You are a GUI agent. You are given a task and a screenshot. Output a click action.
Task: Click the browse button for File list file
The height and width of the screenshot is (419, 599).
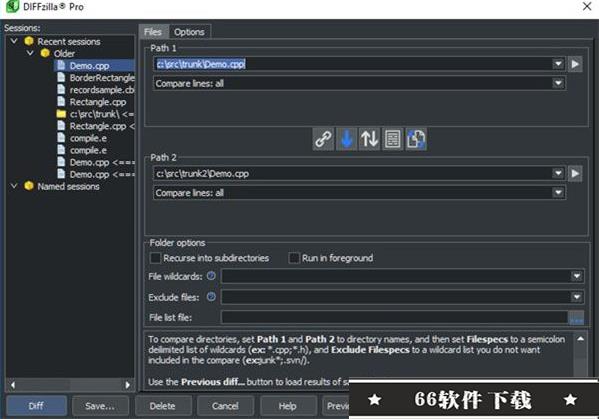pos(576,318)
